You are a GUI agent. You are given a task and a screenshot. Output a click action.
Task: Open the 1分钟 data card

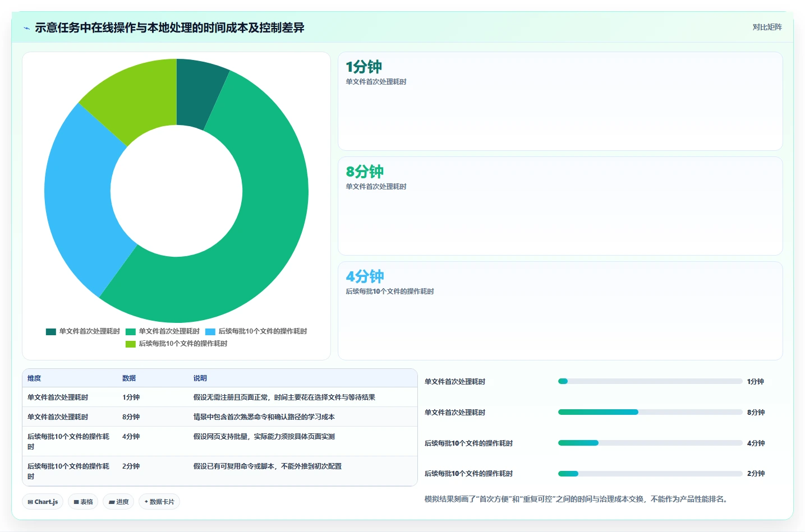tap(560, 101)
